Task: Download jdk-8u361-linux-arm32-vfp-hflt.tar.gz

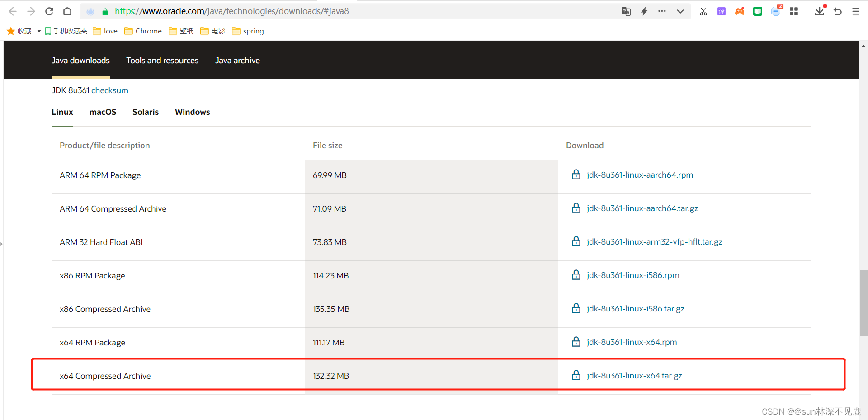Action: [x=655, y=242]
